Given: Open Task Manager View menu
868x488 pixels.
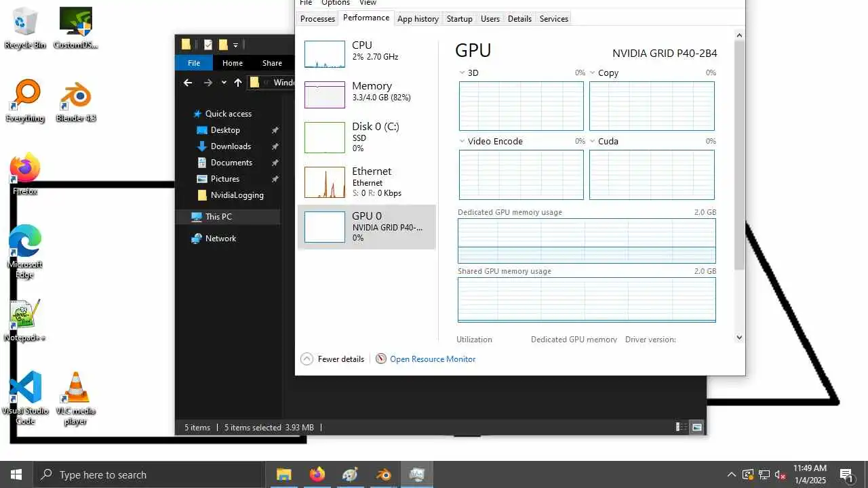Looking at the screenshot, I should point(368,3).
